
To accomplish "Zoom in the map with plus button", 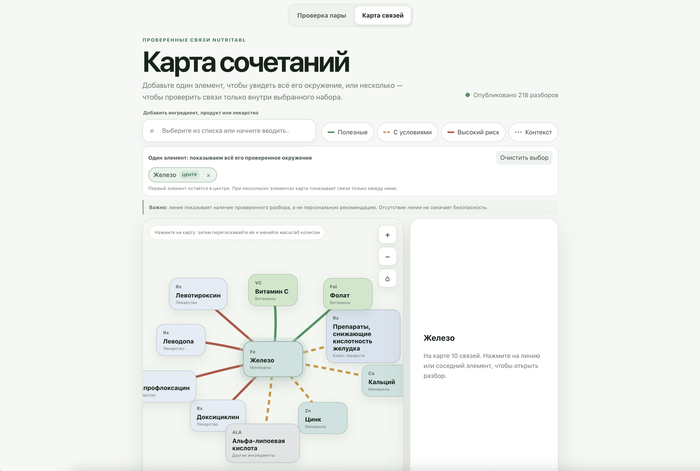I will point(387,235).
